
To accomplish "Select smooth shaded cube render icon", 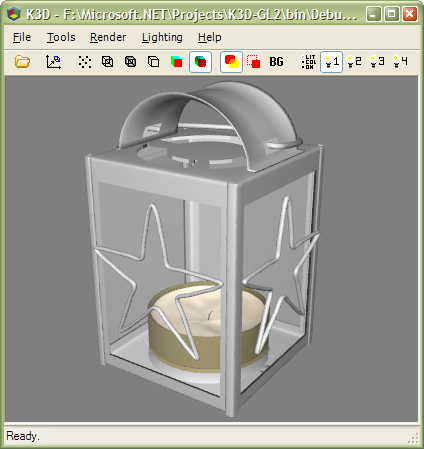I will pyautogui.click(x=200, y=62).
